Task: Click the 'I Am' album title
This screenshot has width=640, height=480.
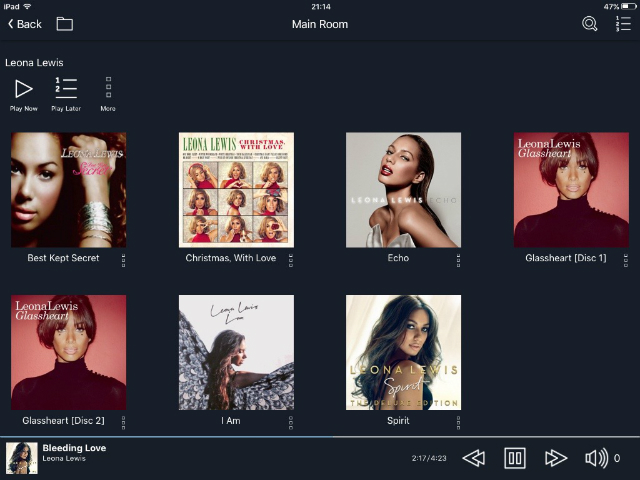Action: click(x=231, y=420)
